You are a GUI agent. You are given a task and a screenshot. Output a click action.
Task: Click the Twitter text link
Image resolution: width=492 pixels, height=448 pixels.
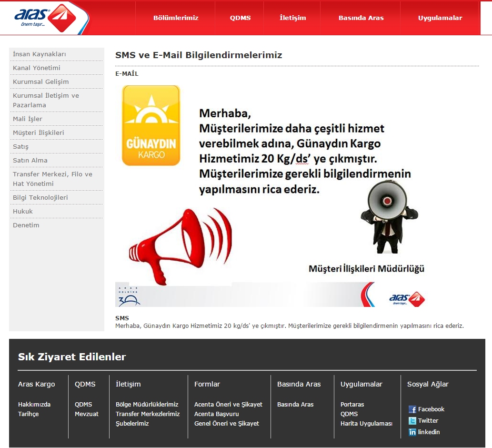point(428,420)
